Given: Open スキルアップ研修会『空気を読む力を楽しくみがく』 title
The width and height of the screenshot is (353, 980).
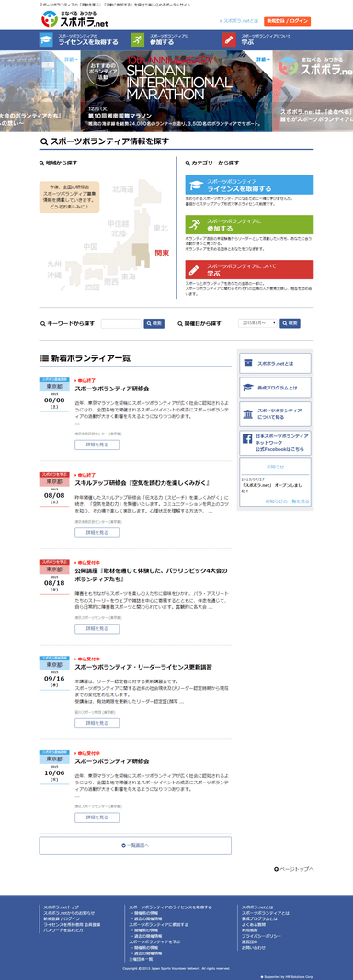Looking at the screenshot, I should tap(142, 483).
